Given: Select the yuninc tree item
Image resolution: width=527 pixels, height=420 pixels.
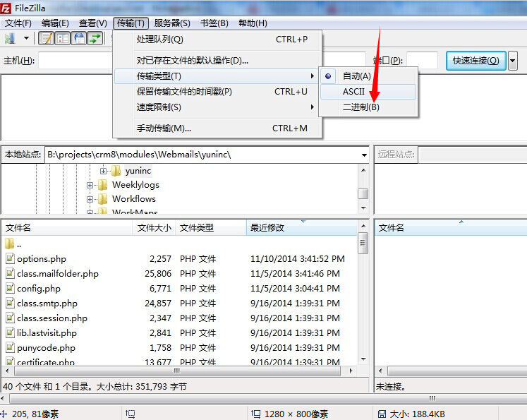Looking at the screenshot, I should [x=138, y=171].
